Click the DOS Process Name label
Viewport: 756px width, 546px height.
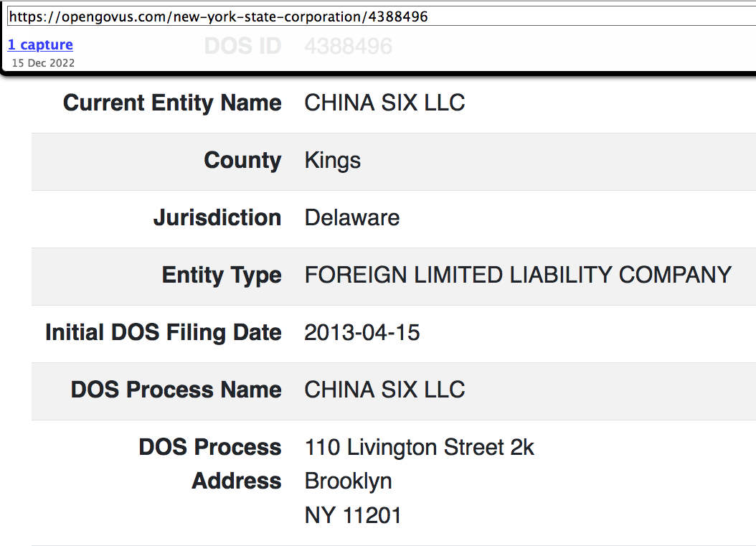click(176, 390)
